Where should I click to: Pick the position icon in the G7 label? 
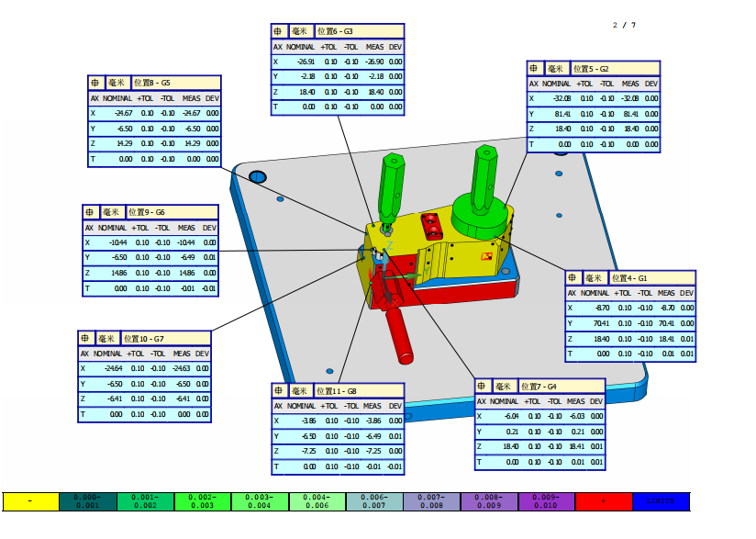coord(85,338)
